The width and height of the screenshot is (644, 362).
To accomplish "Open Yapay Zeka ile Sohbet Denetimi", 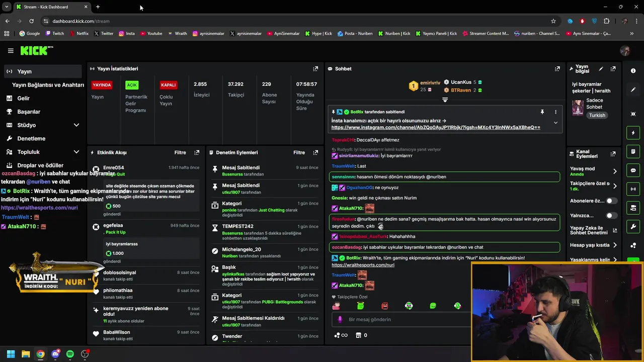I will pyautogui.click(x=593, y=230).
